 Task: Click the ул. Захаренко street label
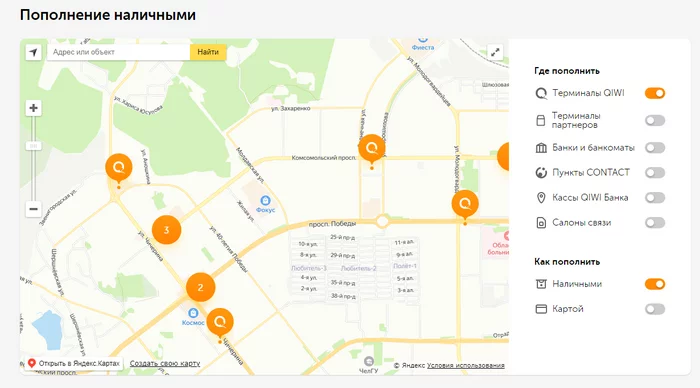click(x=291, y=108)
